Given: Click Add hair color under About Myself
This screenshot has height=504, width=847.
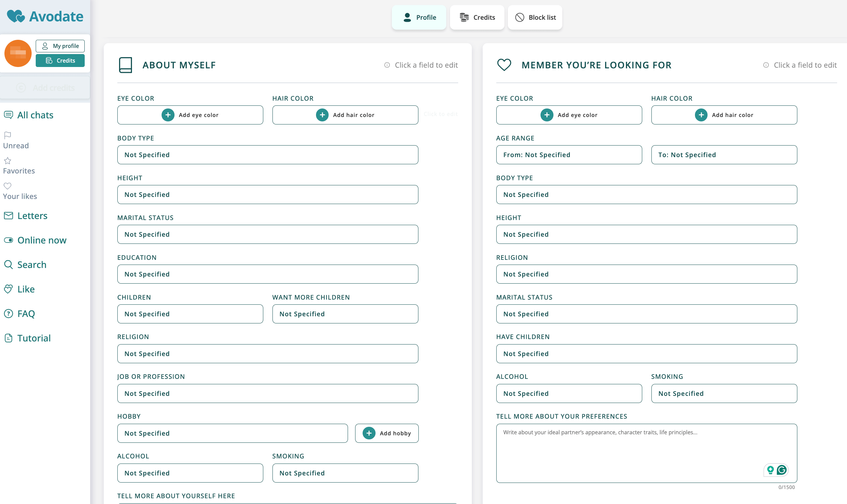Looking at the screenshot, I should [x=345, y=115].
